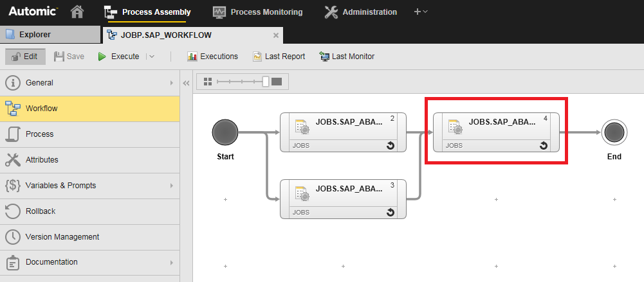Collapse the left sidebar panel
644x282 pixels.
pyautogui.click(x=186, y=83)
